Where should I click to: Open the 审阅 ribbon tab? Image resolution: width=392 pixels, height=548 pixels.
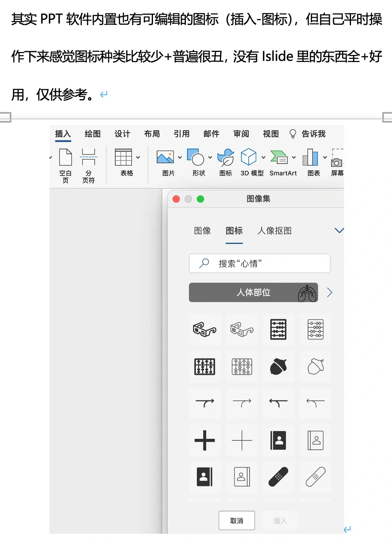coord(241,134)
